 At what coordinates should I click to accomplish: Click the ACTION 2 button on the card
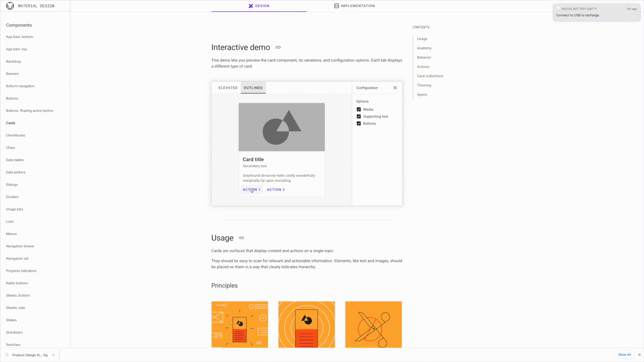276,189
